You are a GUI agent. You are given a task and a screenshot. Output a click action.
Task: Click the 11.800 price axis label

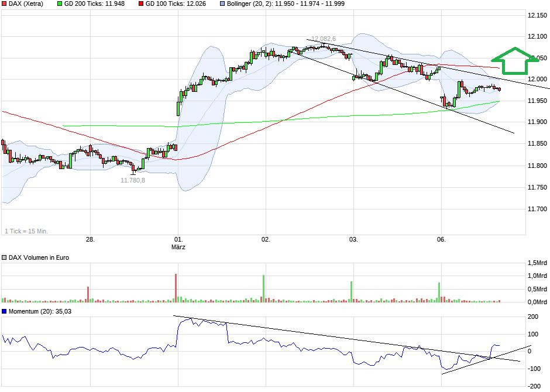click(537, 166)
